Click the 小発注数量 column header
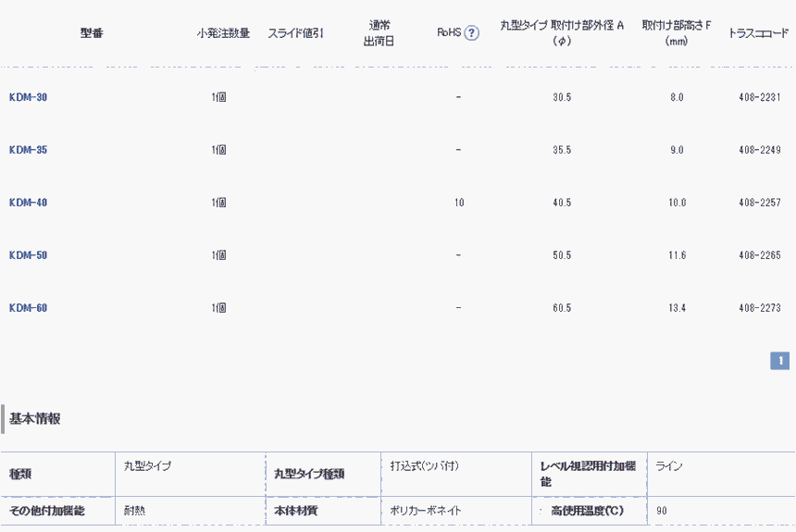796x532 pixels. point(223,33)
